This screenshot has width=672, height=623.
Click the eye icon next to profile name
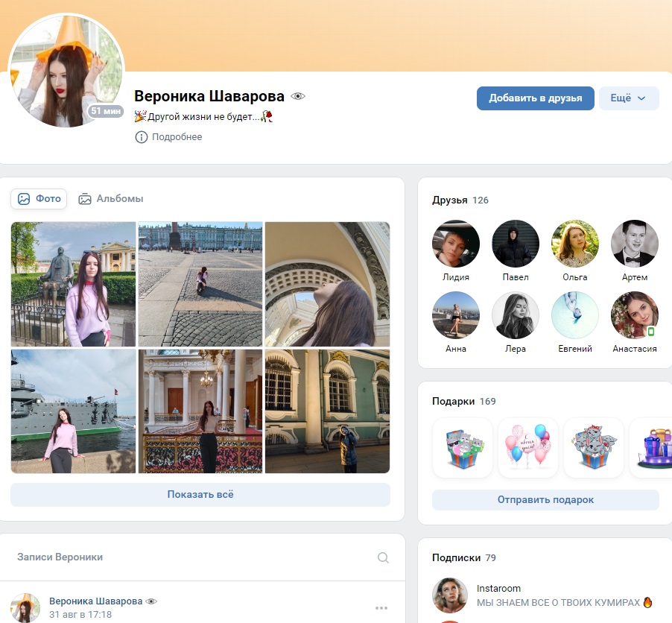pos(298,96)
